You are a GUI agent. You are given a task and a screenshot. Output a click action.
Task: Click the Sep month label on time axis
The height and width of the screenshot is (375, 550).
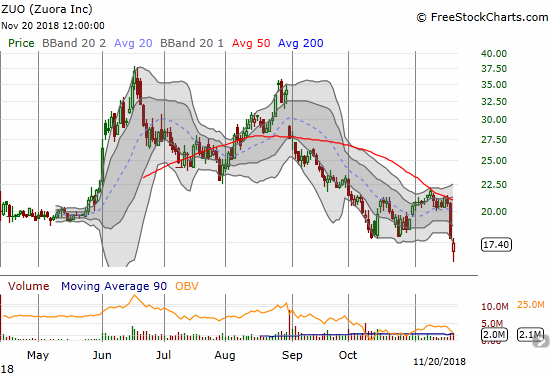292,355
